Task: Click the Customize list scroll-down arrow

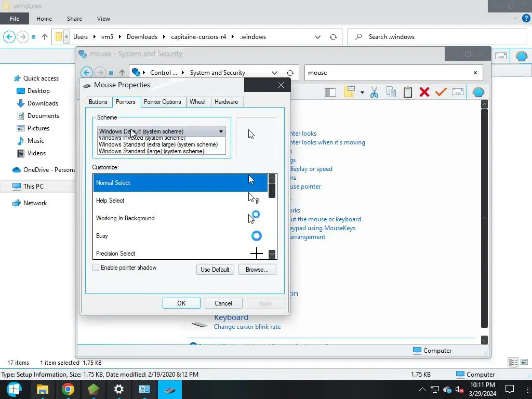Action: point(272,254)
